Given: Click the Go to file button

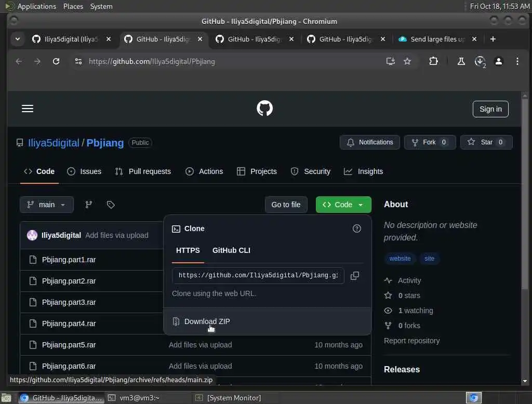Looking at the screenshot, I should click(x=286, y=205).
